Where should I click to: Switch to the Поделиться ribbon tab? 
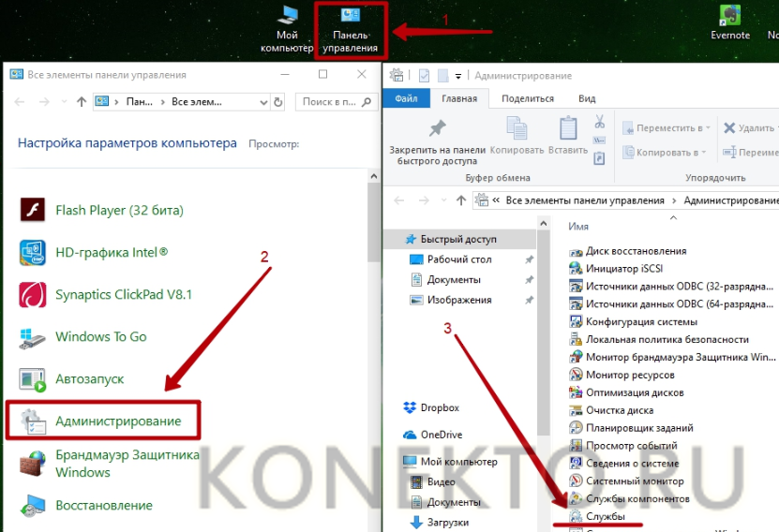(528, 98)
